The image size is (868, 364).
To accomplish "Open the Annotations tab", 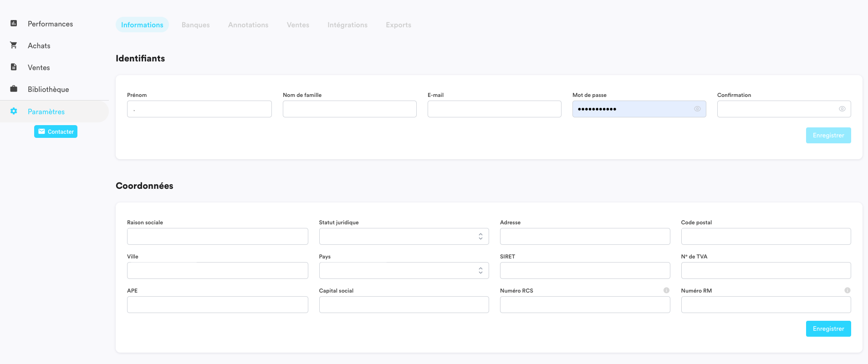I will (x=248, y=25).
